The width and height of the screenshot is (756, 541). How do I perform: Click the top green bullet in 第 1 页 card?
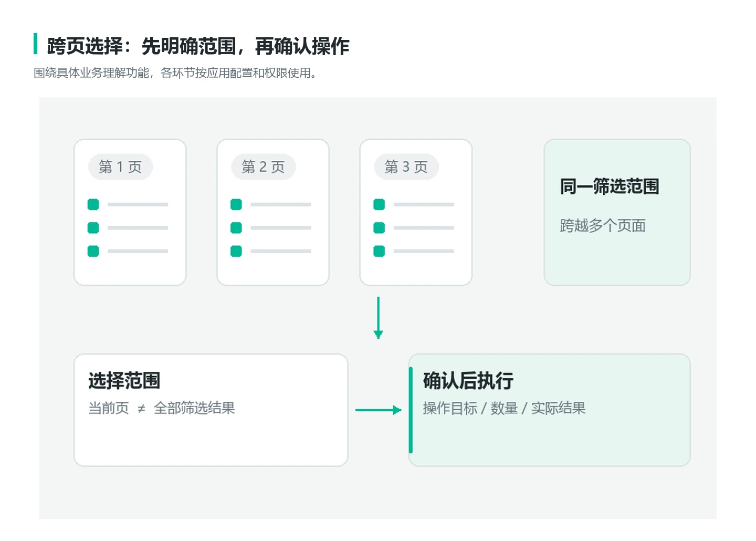click(93, 204)
